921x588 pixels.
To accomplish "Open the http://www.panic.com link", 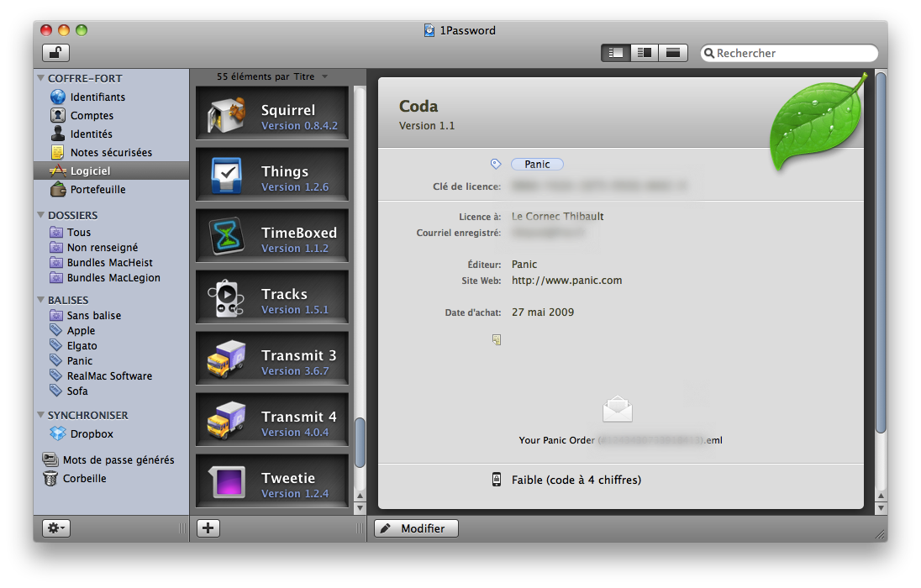I will click(x=567, y=281).
